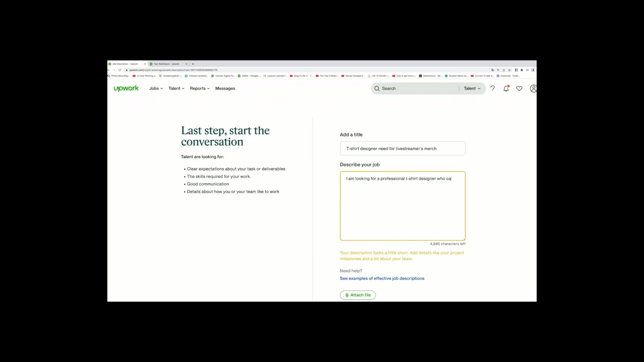
Task: Click the Attach file paperclip icon
Action: [347, 295]
